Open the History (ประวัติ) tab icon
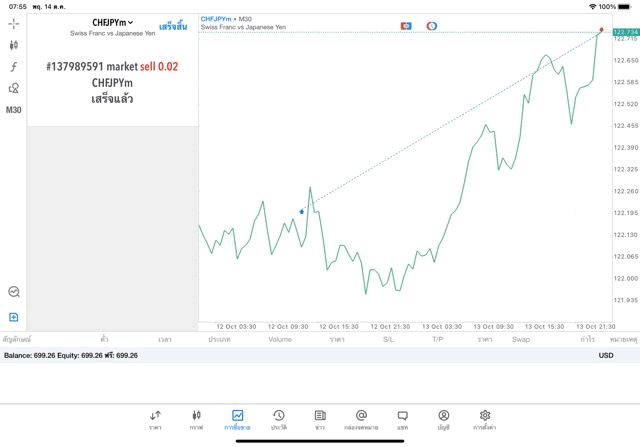Image resolution: width=640 pixels, height=447 pixels. pyautogui.click(x=278, y=419)
